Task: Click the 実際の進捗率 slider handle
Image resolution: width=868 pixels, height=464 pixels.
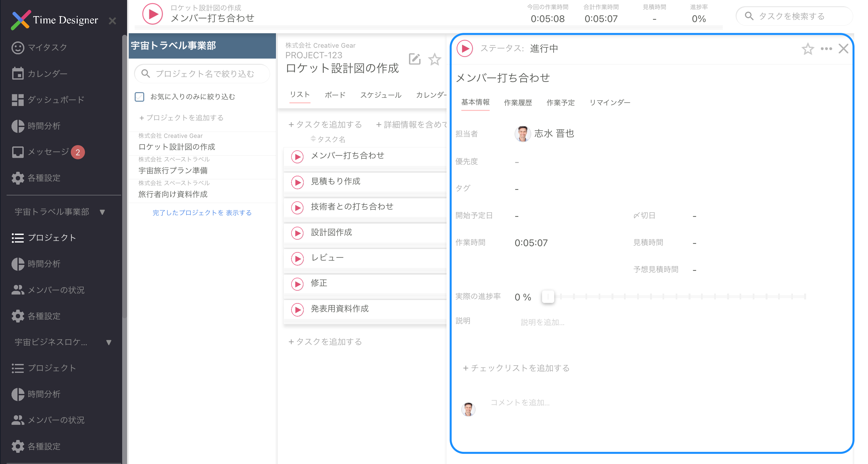Action: (x=548, y=296)
